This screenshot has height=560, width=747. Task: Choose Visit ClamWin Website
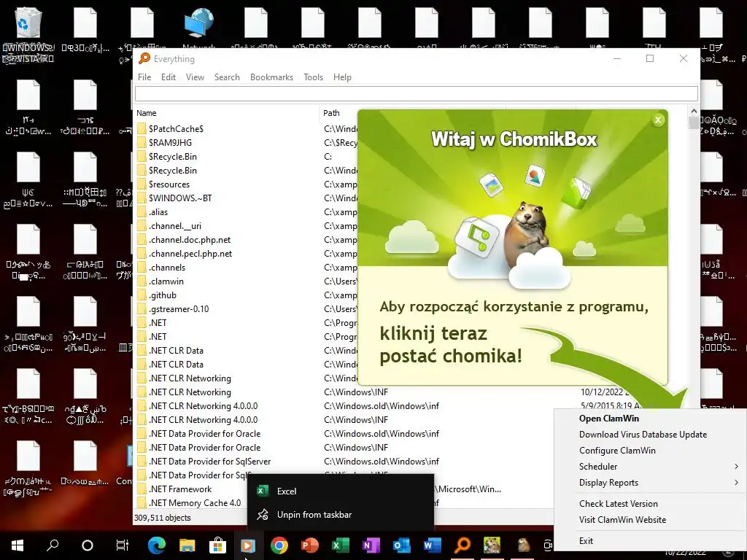click(622, 519)
